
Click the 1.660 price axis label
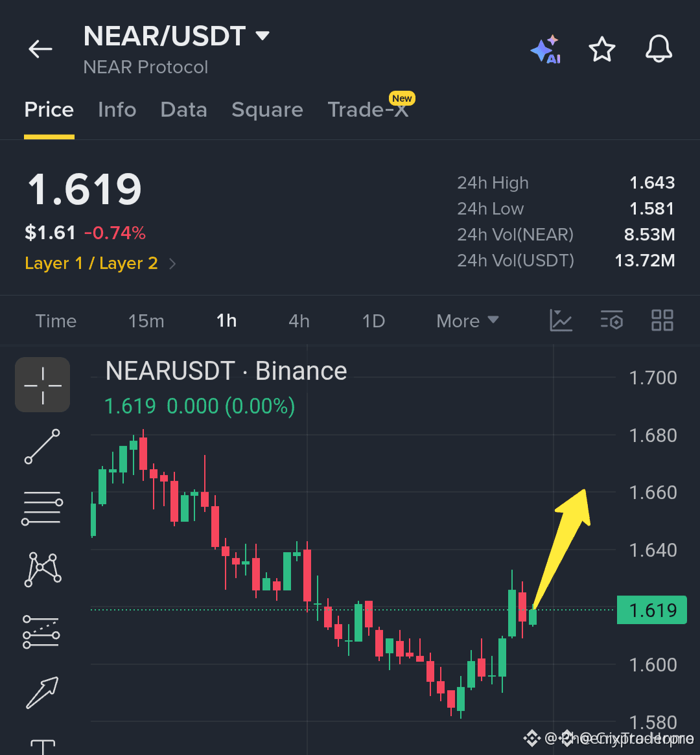coord(653,493)
